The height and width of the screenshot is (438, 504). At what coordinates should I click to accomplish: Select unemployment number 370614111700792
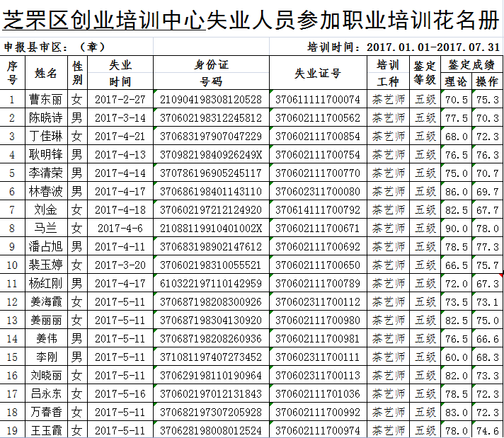pos(318,209)
